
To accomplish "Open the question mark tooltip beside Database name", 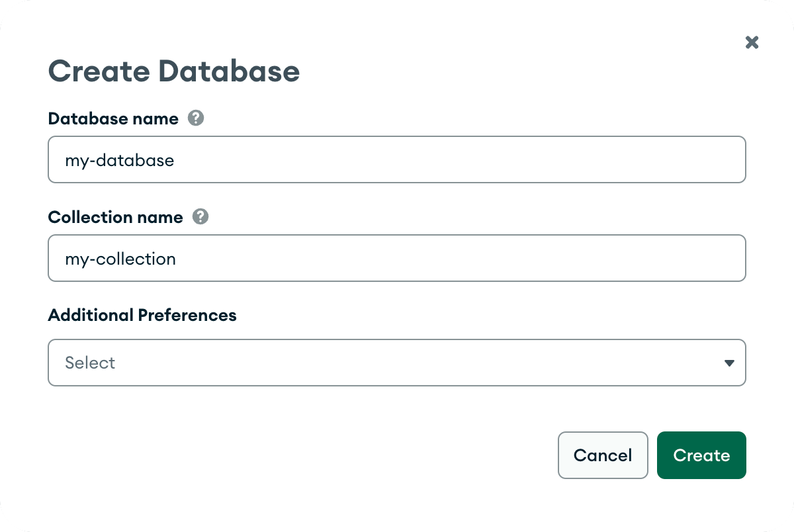I will [x=195, y=118].
